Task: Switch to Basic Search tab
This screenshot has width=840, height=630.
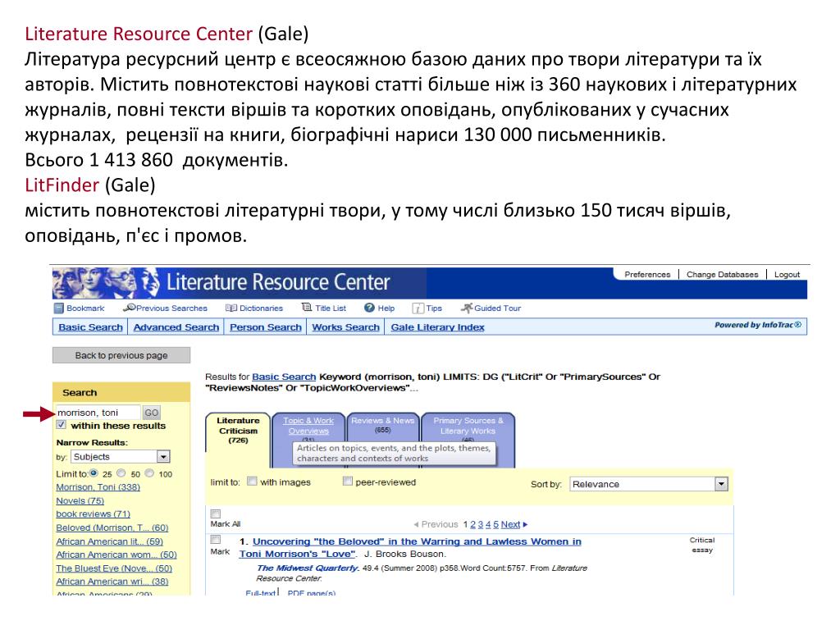Action: 90,327
